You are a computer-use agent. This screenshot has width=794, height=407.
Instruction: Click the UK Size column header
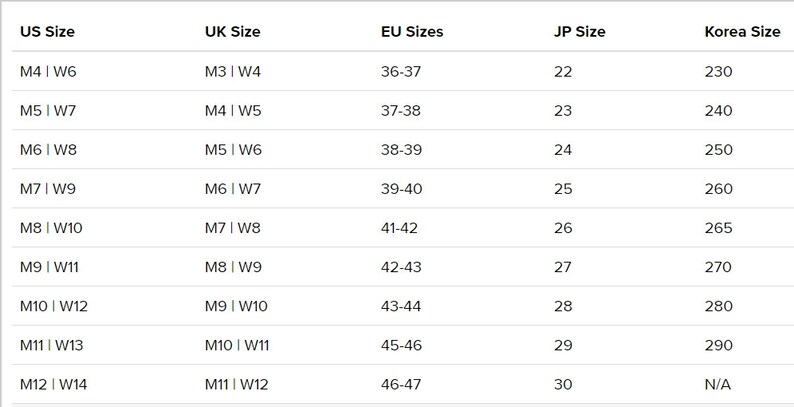pyautogui.click(x=232, y=32)
